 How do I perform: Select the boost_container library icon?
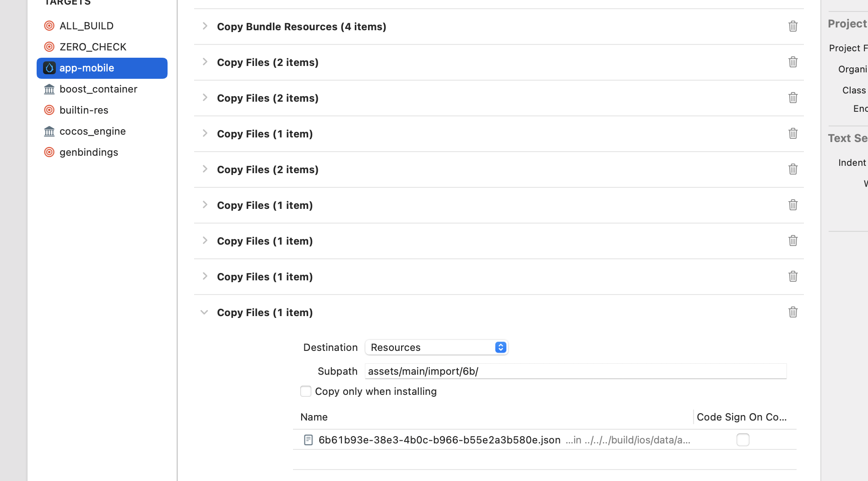point(49,89)
